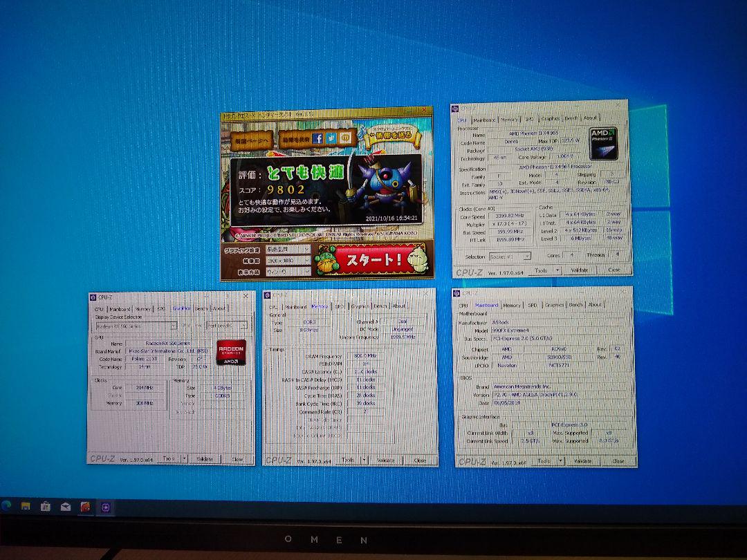Click Close button in CPU-Z Graphics window
This screenshot has height=560, width=747.
237,459
